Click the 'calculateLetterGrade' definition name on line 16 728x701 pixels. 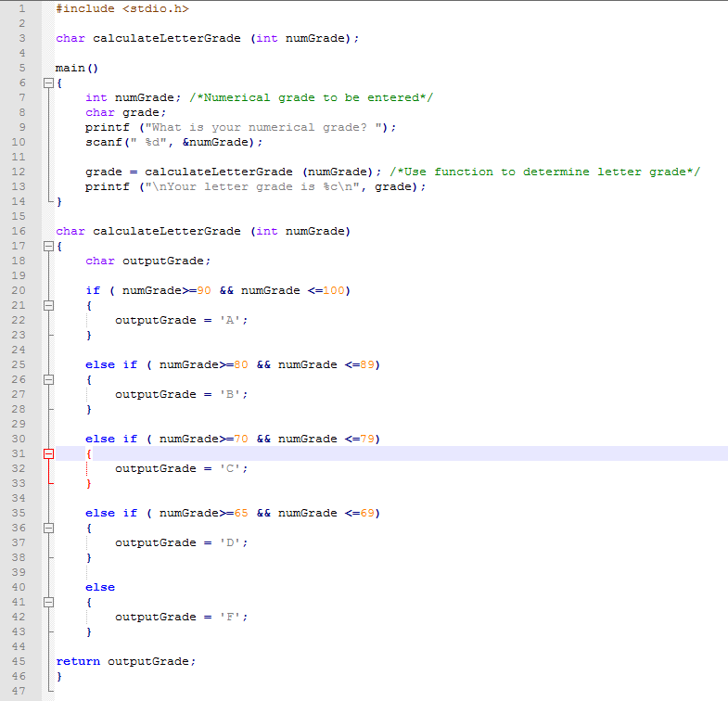[x=167, y=231]
